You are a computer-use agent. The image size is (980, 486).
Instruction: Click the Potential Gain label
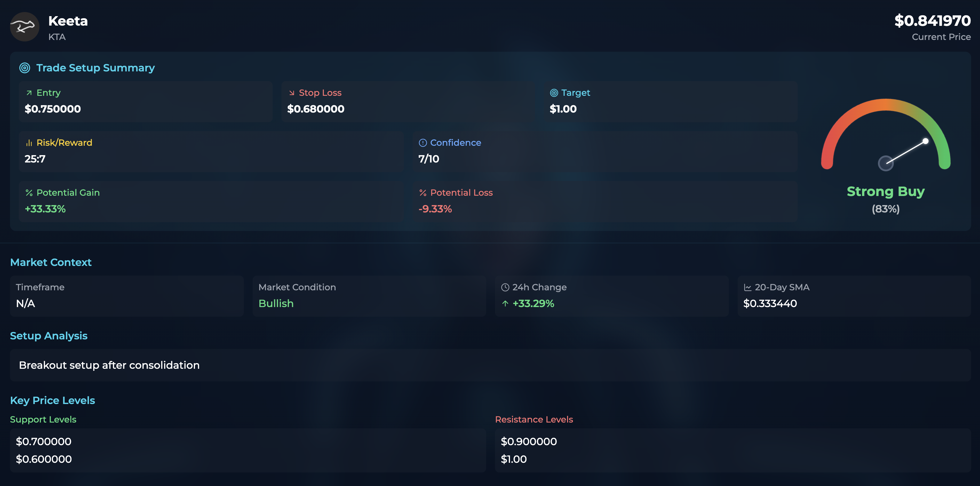pos(68,193)
